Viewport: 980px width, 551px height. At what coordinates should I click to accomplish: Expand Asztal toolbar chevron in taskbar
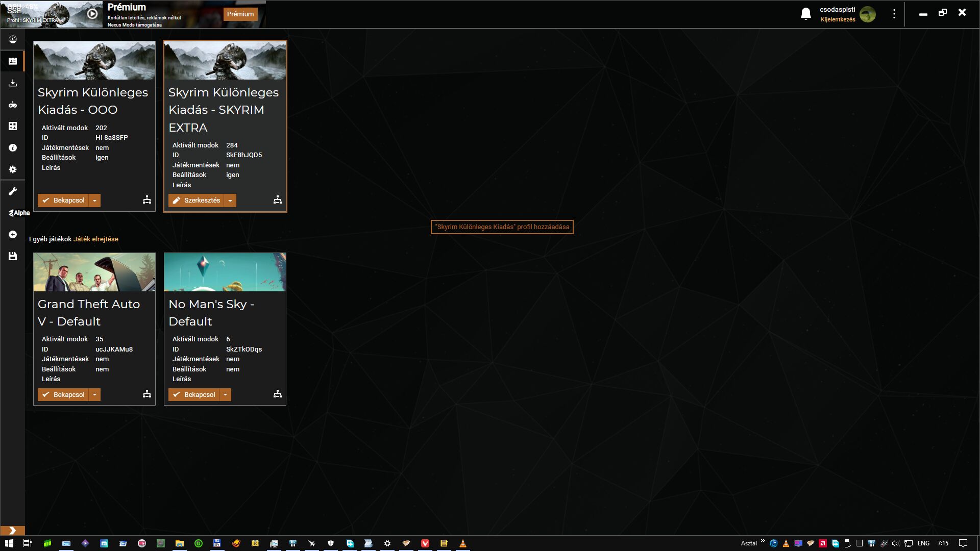pos(763,541)
